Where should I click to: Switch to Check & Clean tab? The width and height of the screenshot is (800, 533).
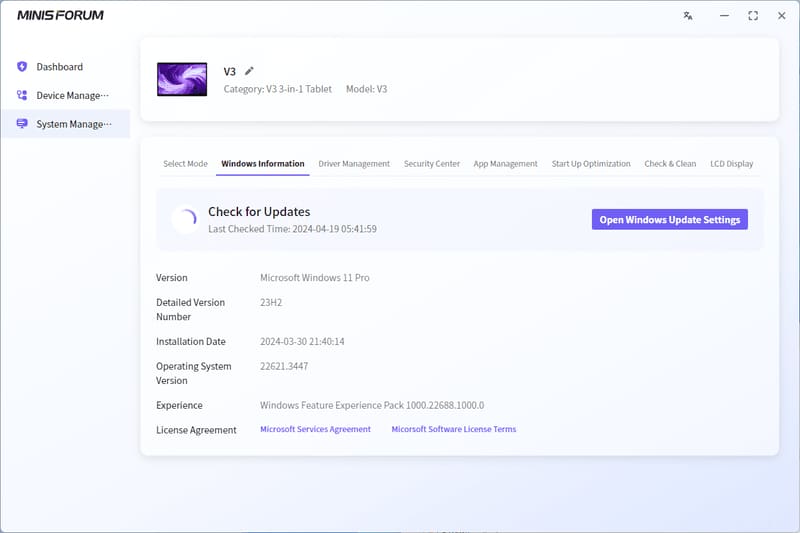[x=670, y=164]
